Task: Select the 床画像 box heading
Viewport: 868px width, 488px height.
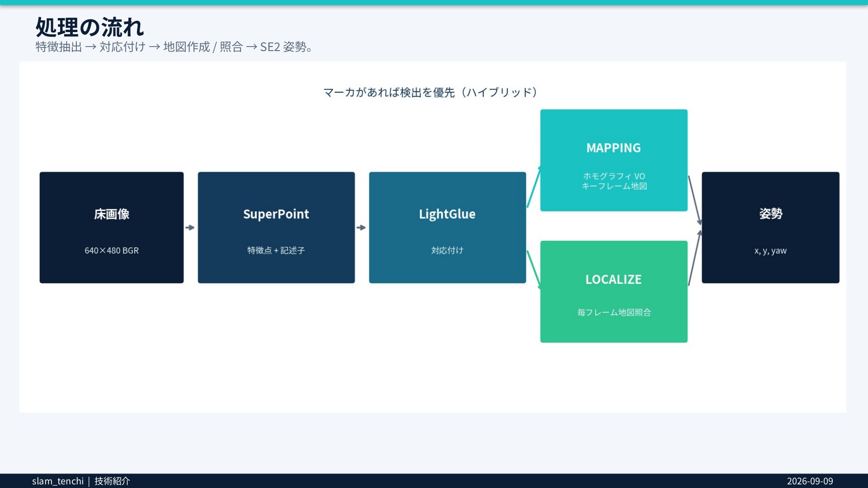Action: point(112,214)
